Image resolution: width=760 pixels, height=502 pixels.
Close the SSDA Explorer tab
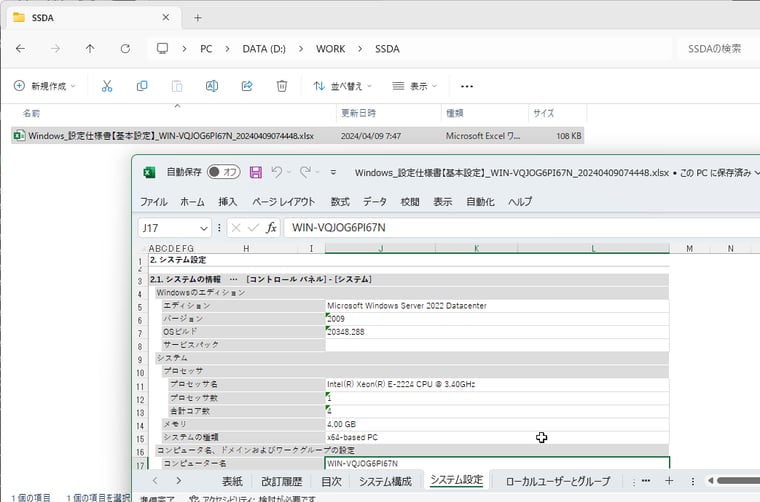coord(166,17)
